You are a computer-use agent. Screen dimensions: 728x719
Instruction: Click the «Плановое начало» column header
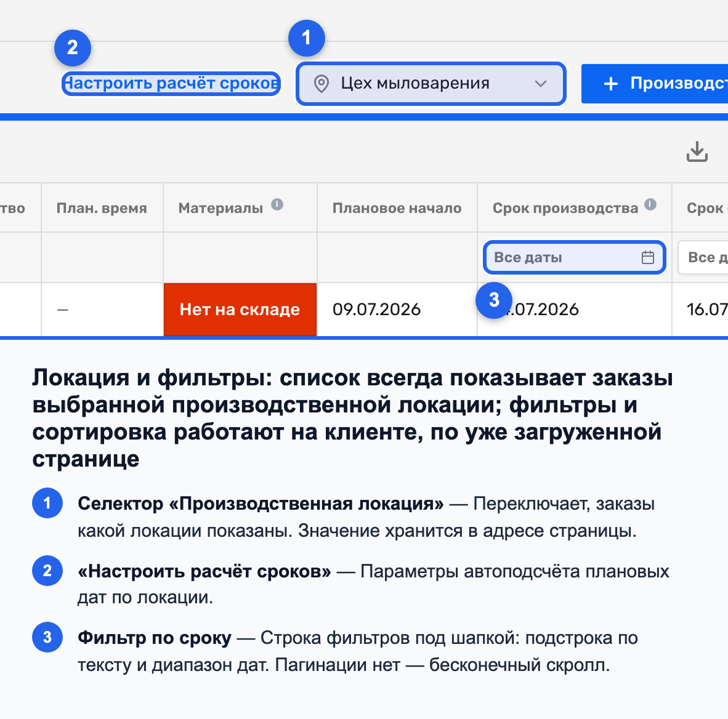pyautogui.click(x=397, y=208)
